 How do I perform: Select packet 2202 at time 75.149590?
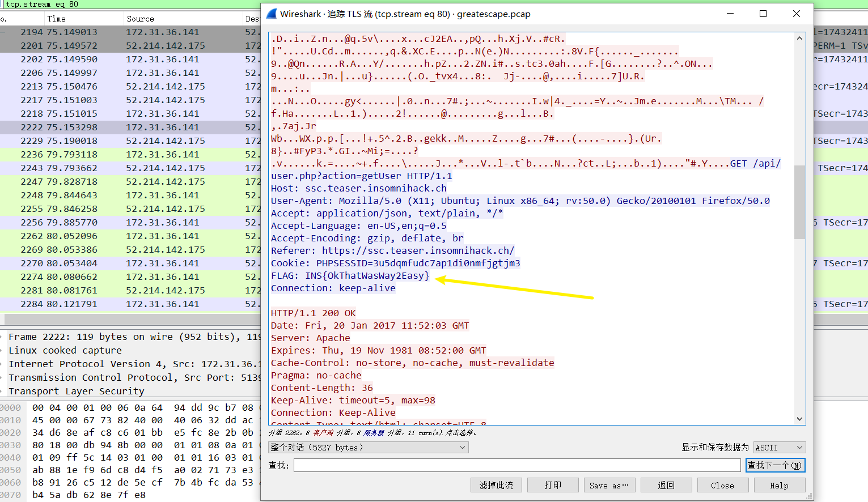(x=130, y=59)
